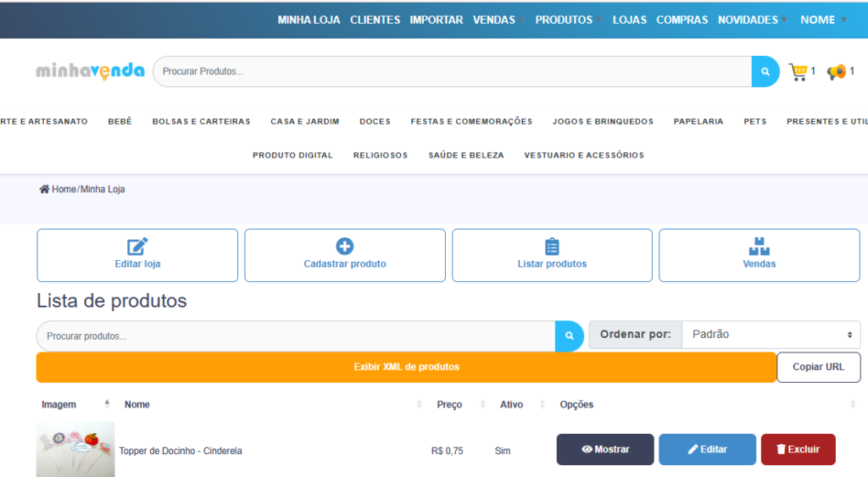Screen dimensions: 868x477
Task: Click the R$ 0,75 price cell
Action: click(x=448, y=451)
